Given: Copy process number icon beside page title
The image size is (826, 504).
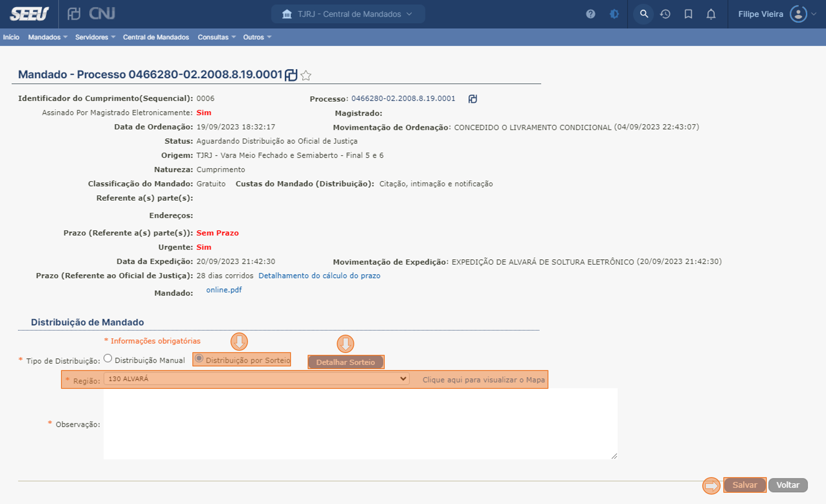Looking at the screenshot, I should pyautogui.click(x=291, y=75).
